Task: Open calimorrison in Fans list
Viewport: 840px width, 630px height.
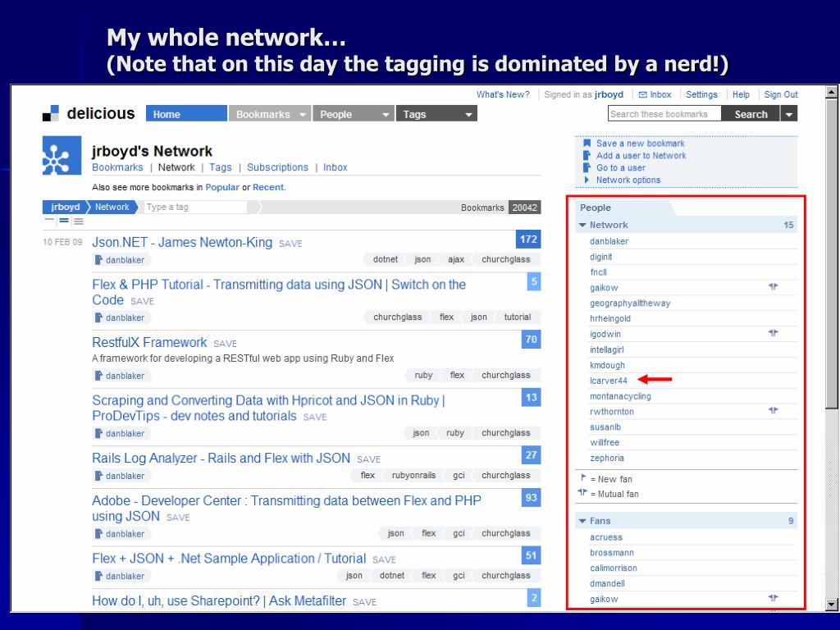Action: [x=614, y=568]
